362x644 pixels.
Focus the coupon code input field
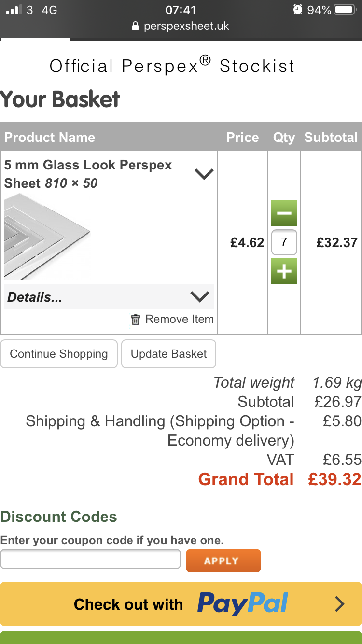91,560
